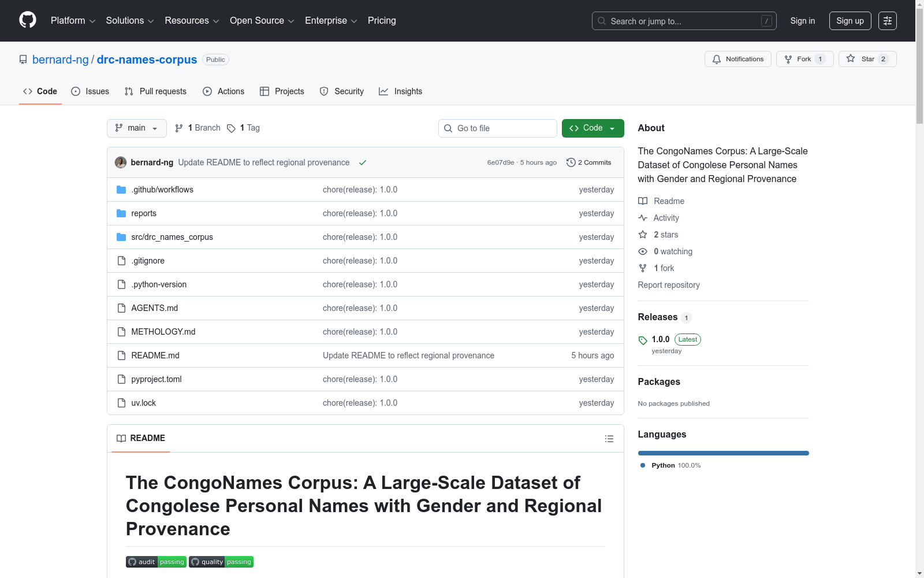This screenshot has height=578, width=924.
Task: Click the quality passing badge
Action: point(221,562)
